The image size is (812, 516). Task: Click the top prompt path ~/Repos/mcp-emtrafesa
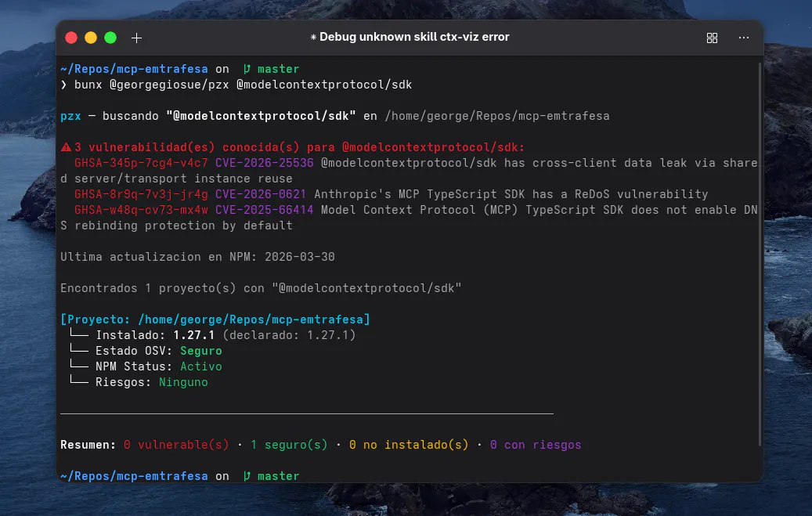134,69
